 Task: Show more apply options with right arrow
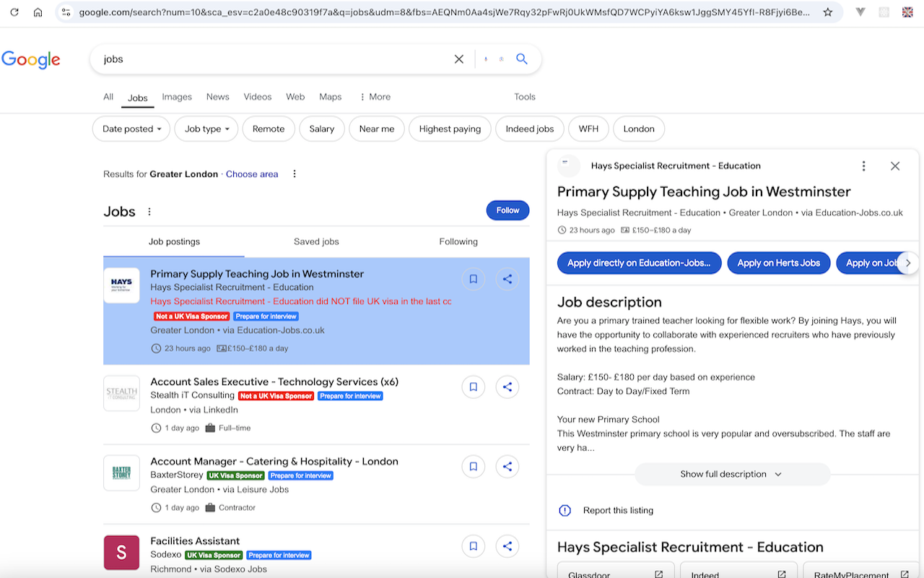pos(908,263)
